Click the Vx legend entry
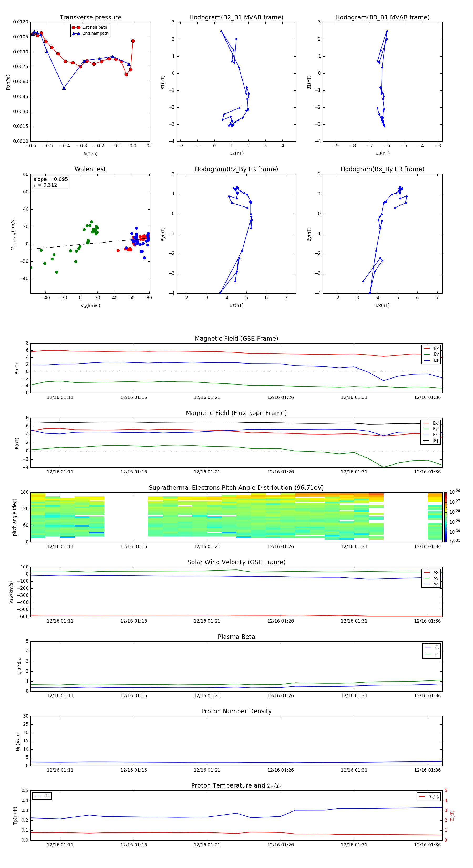This screenshot has width=473, height=868. (431, 572)
